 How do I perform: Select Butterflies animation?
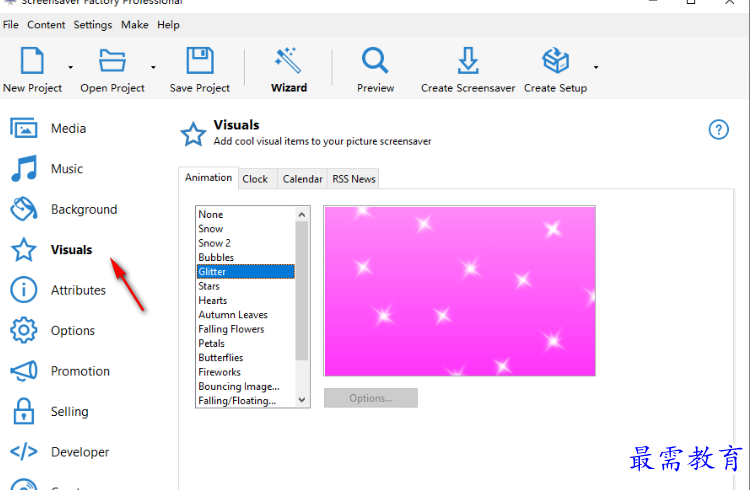tap(246, 358)
